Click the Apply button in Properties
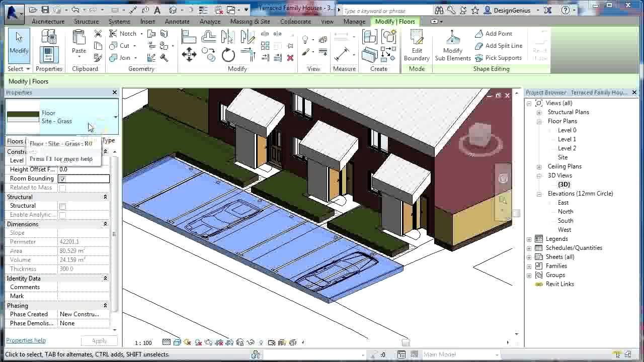Screen dimensions: 644x362 point(99,341)
